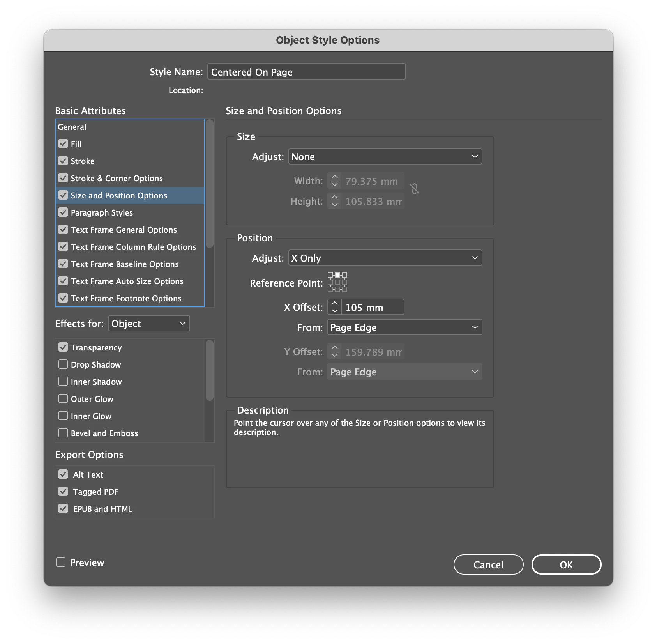Select the Paragraph Styles row label
This screenshot has width=657, height=644.
pyautogui.click(x=102, y=213)
